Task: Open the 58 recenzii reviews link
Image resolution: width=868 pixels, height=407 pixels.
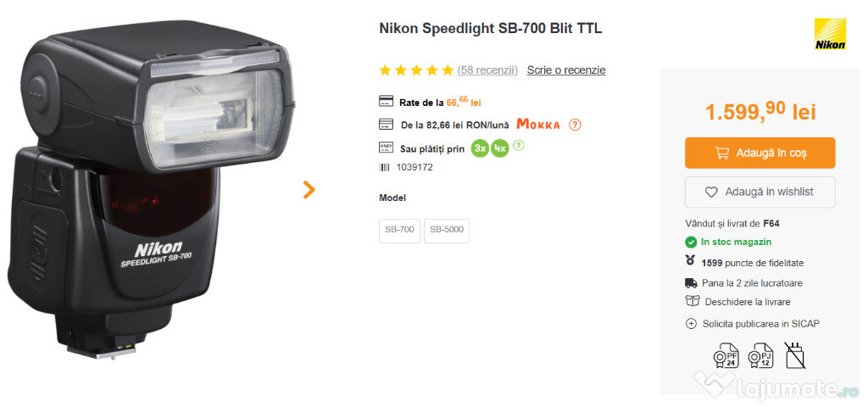Action: point(487,70)
